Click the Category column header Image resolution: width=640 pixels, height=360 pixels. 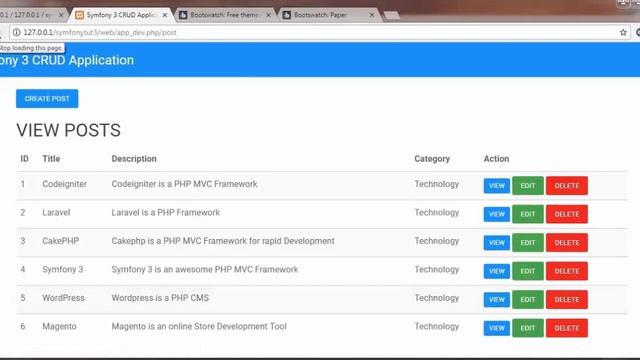pyautogui.click(x=432, y=159)
